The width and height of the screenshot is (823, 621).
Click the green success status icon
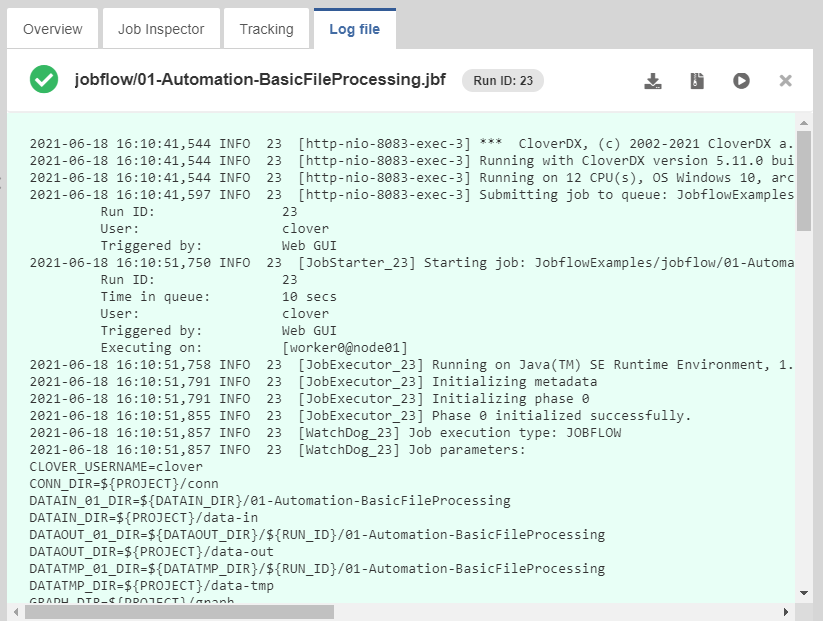44,80
